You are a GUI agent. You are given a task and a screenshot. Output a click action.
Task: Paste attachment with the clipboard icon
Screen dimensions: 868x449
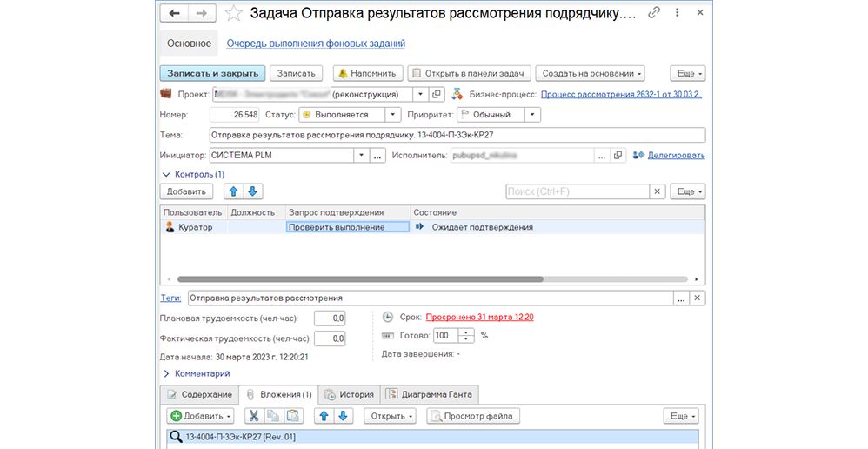click(x=293, y=416)
